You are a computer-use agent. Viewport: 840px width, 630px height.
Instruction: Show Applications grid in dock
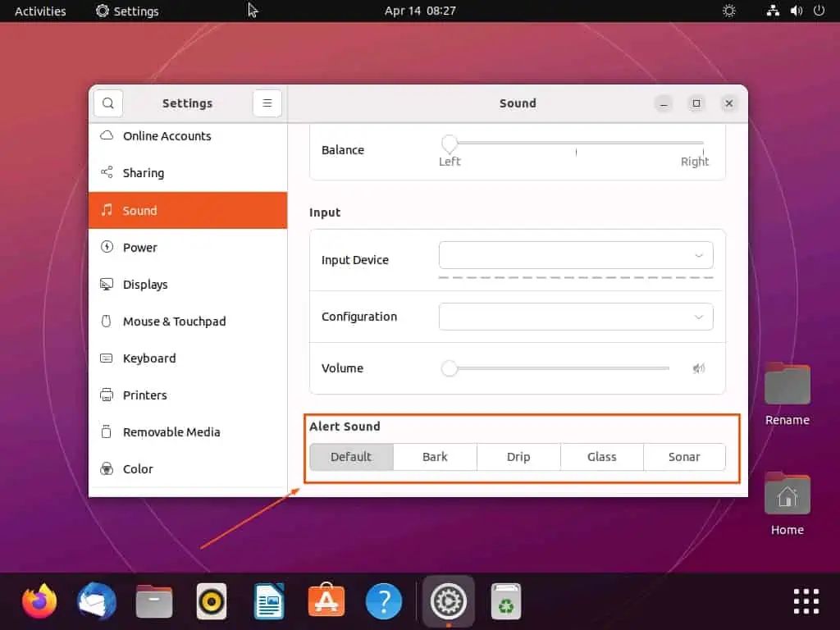[806, 601]
